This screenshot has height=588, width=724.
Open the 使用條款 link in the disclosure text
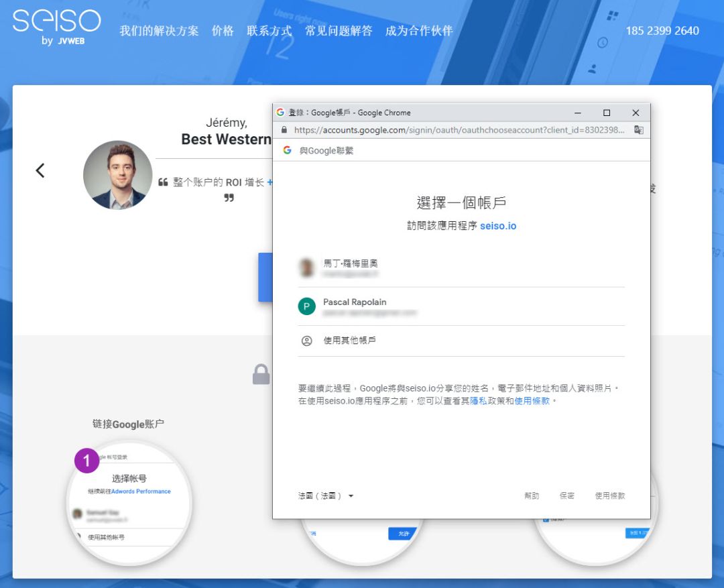point(532,401)
